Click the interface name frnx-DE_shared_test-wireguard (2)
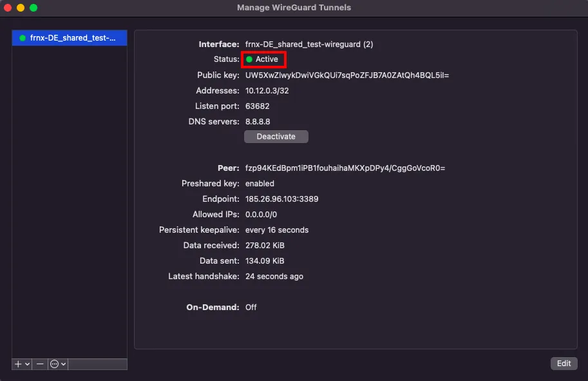The height and width of the screenshot is (381, 588). tap(309, 44)
